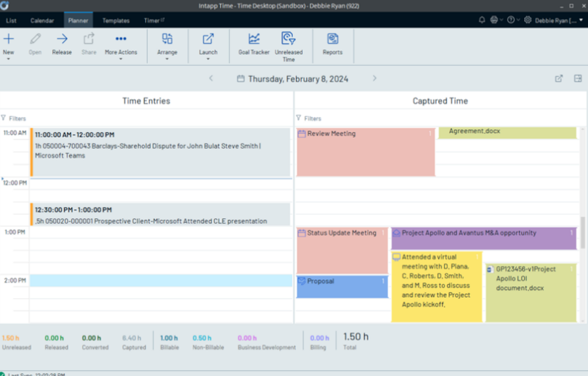Click the Launch icon
This screenshot has height=376, width=588.
click(208, 39)
